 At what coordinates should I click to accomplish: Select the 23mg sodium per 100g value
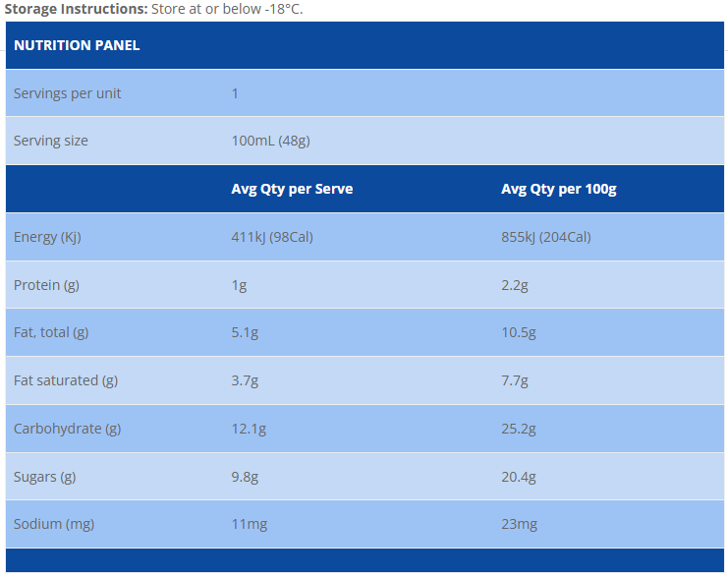click(519, 524)
